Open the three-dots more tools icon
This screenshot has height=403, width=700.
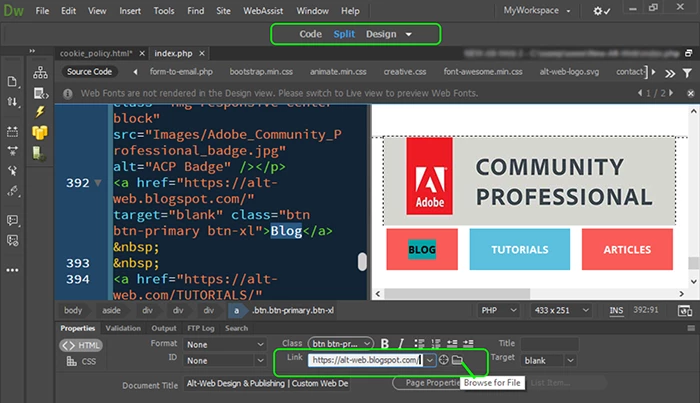click(12, 270)
